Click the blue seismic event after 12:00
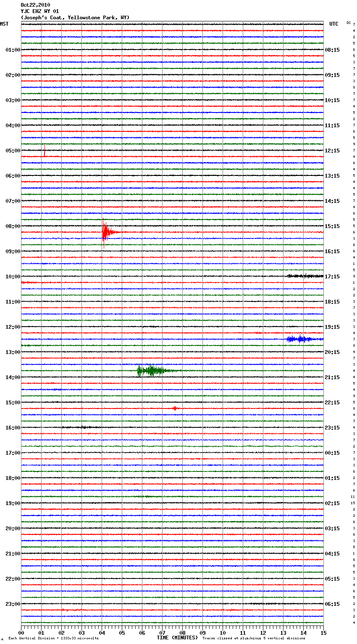 pyautogui.click(x=305, y=339)
